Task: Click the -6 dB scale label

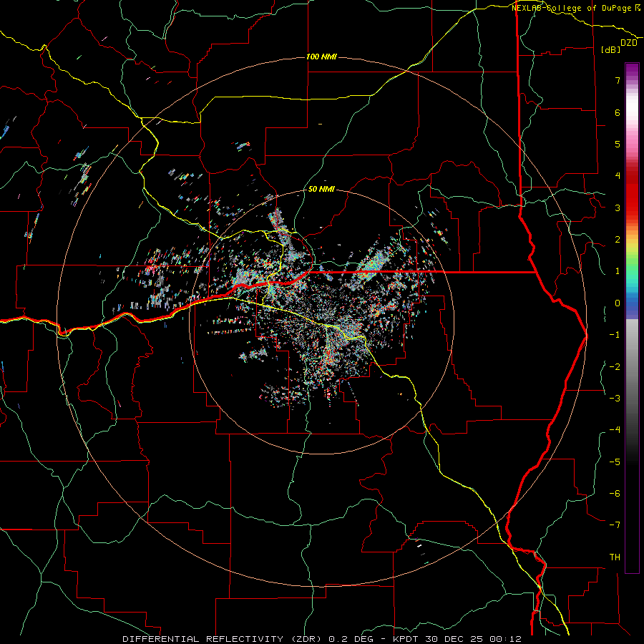Action: pyautogui.click(x=615, y=494)
